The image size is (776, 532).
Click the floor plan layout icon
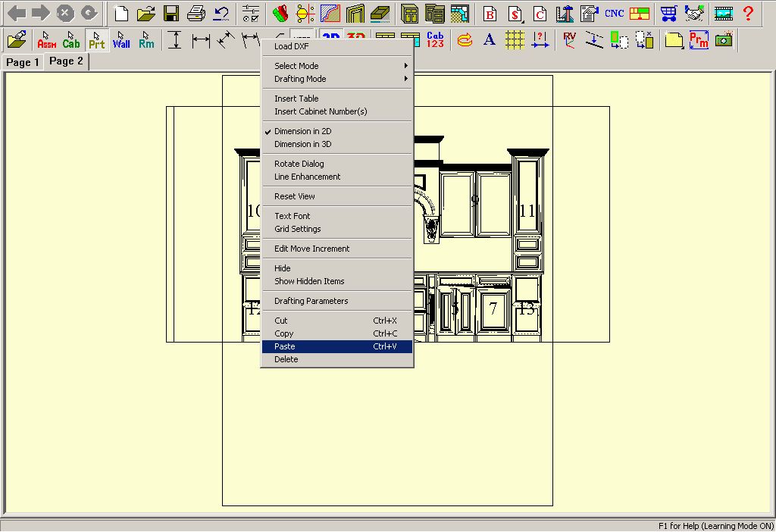pos(460,14)
